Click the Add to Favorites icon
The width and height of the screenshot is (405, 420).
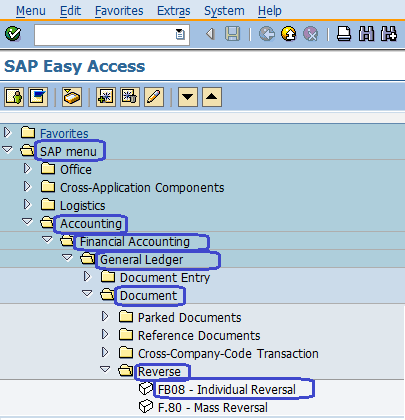point(105,97)
